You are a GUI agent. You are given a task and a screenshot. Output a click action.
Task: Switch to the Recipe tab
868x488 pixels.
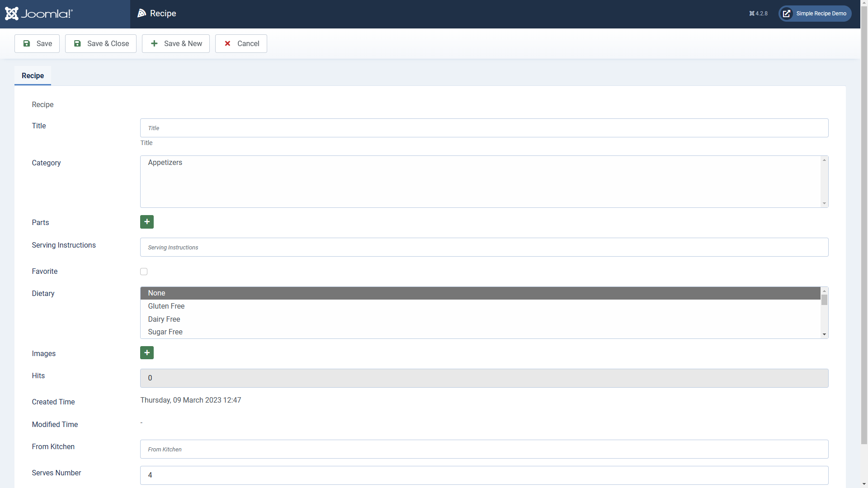(33, 76)
